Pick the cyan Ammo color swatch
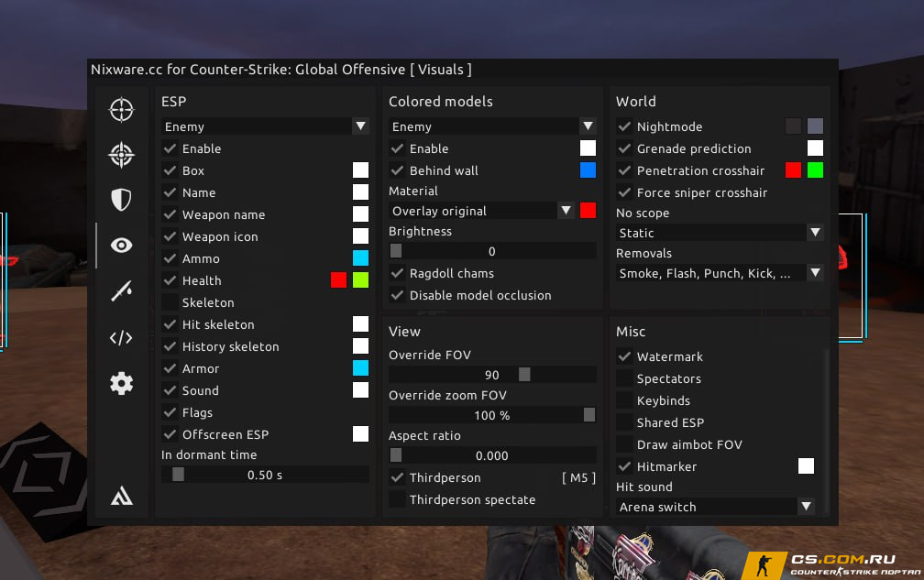The width and height of the screenshot is (924, 580). 360,257
